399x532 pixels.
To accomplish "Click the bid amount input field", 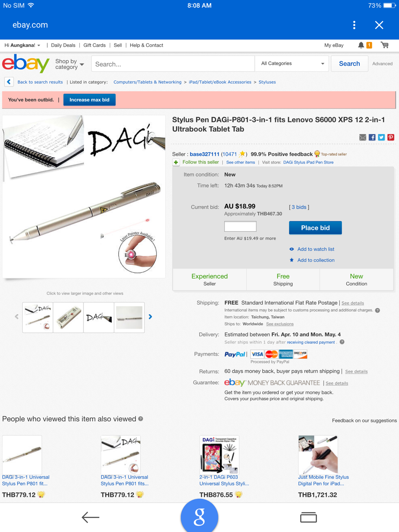I will tap(240, 226).
